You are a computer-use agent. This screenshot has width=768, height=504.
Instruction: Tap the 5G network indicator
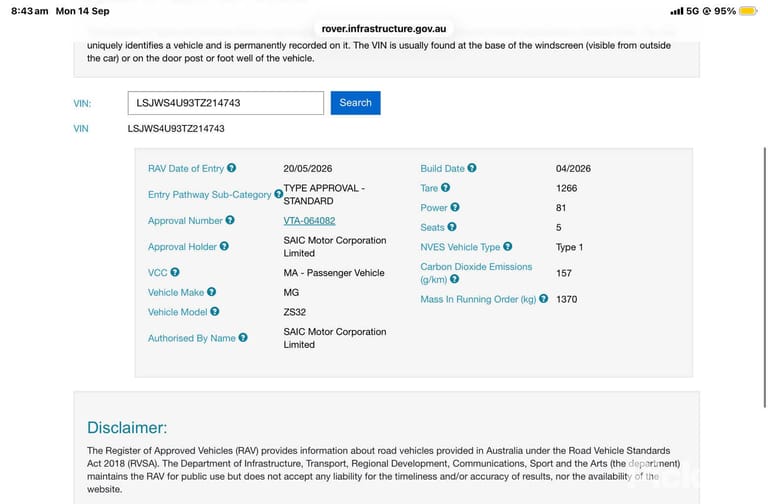pyautogui.click(x=692, y=11)
